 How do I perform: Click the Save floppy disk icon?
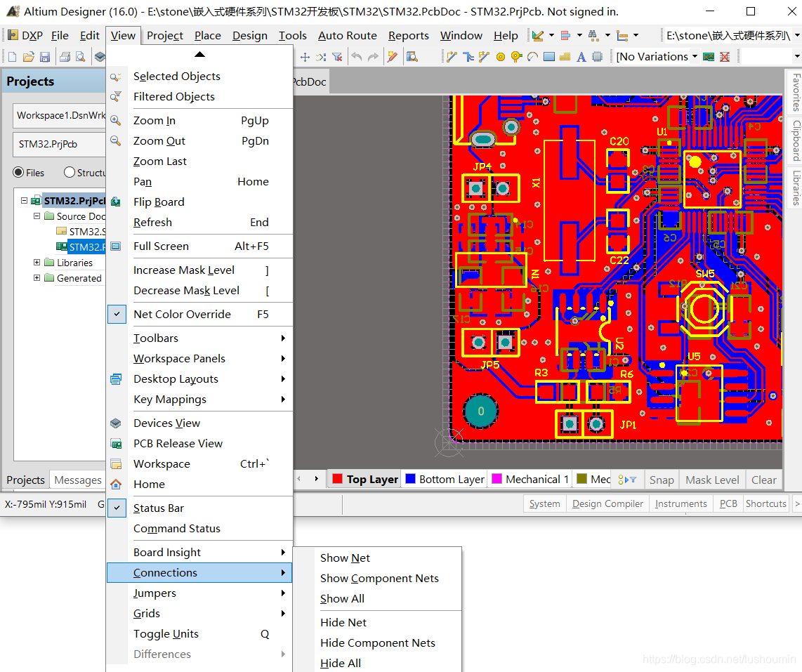(45, 57)
